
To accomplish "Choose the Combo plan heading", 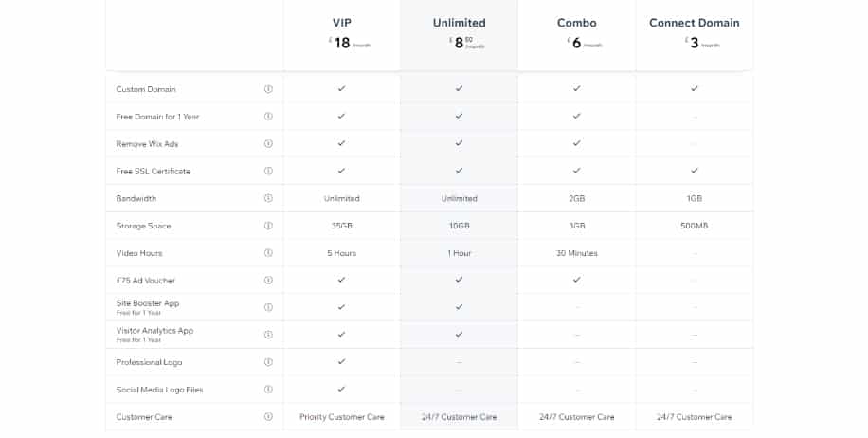I will coord(577,23).
